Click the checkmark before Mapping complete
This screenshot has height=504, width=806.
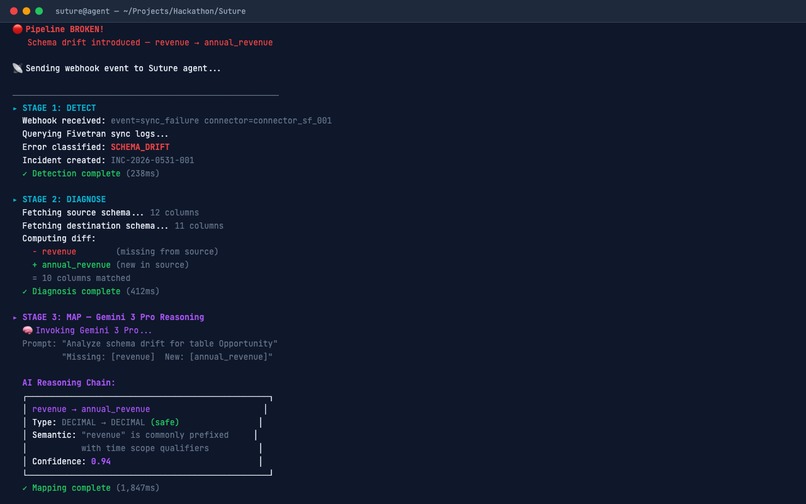click(x=25, y=488)
